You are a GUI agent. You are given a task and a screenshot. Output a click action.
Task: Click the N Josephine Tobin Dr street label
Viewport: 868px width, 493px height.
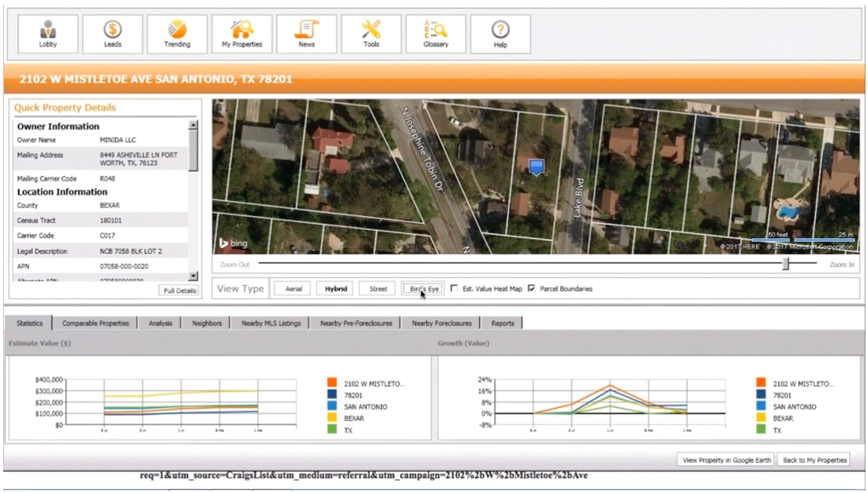tap(422, 150)
